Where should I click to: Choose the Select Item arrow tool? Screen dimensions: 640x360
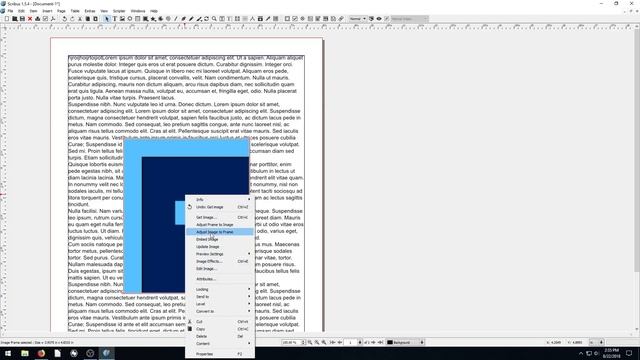point(107,19)
